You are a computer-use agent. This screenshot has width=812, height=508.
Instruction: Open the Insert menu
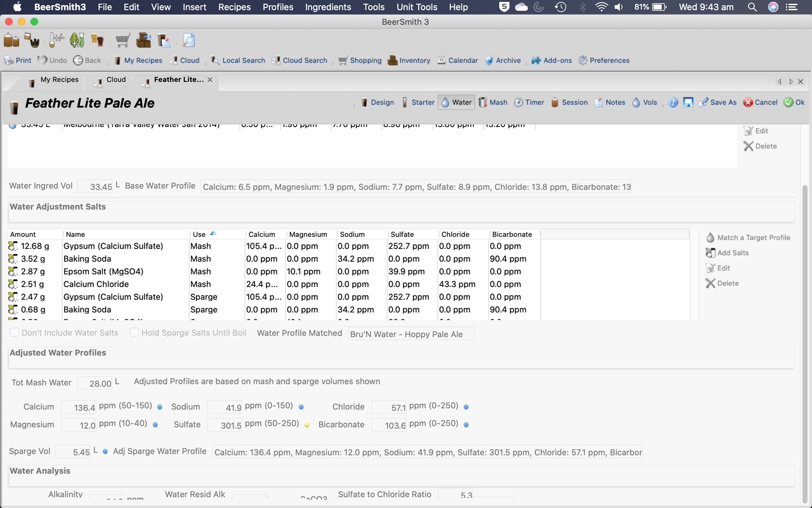(195, 7)
